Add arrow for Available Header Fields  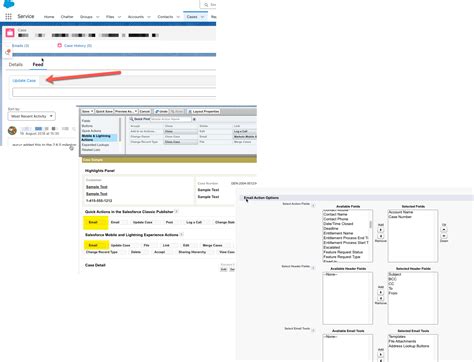381,292
